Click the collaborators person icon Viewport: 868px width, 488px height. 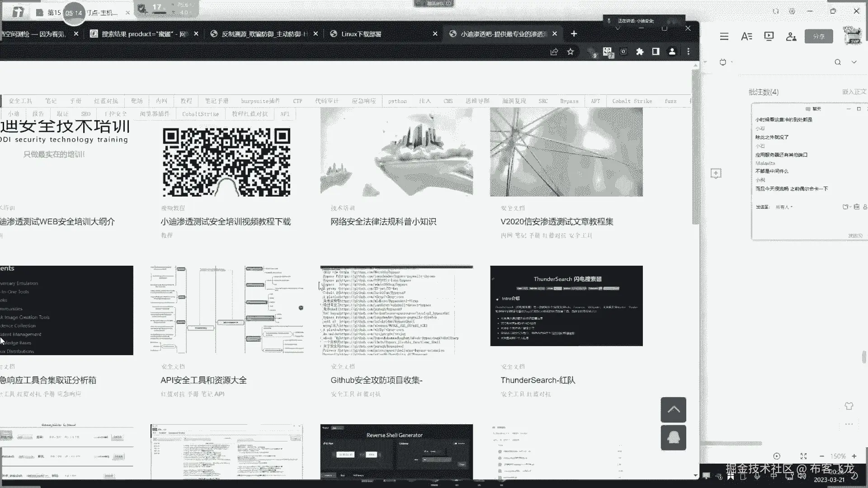[x=791, y=37]
